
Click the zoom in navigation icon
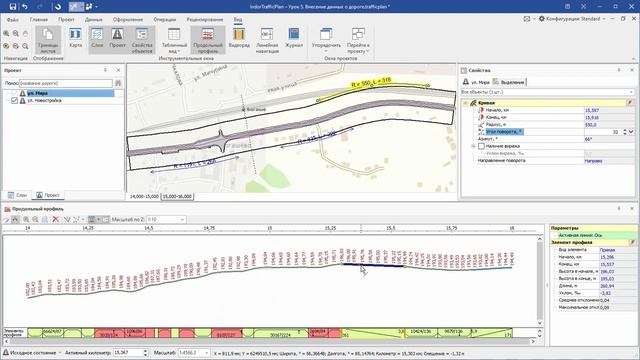pos(6,33)
